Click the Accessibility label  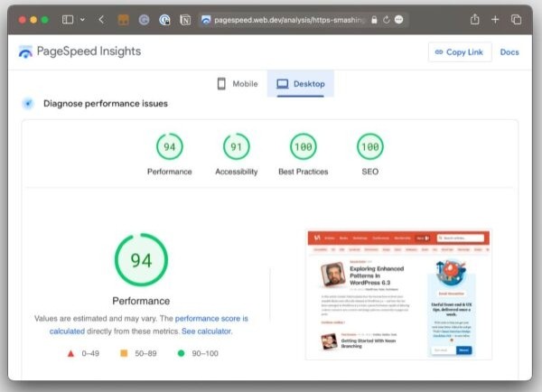click(x=237, y=172)
